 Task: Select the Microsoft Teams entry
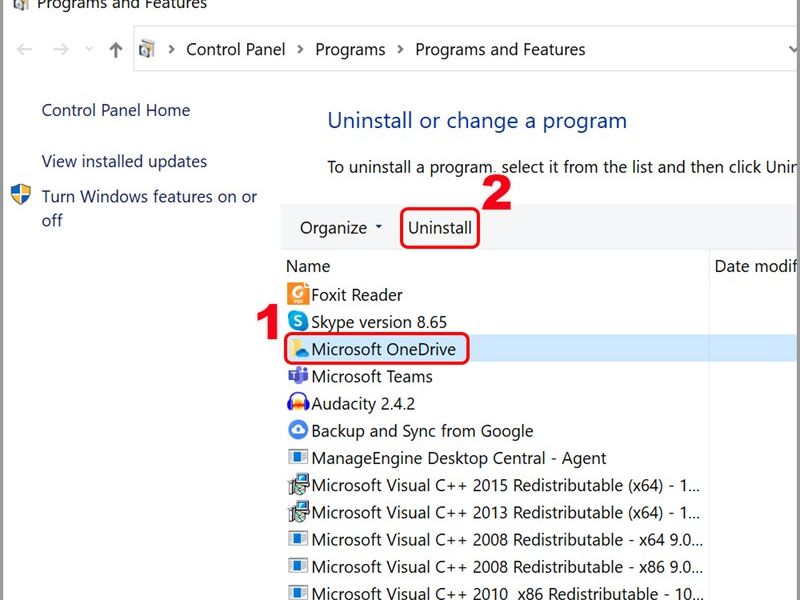(x=371, y=376)
